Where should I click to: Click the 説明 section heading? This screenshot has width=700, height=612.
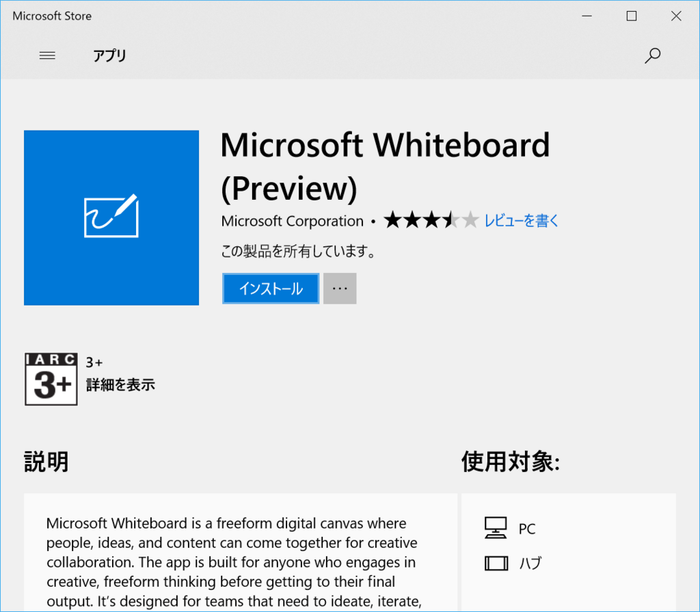46,461
